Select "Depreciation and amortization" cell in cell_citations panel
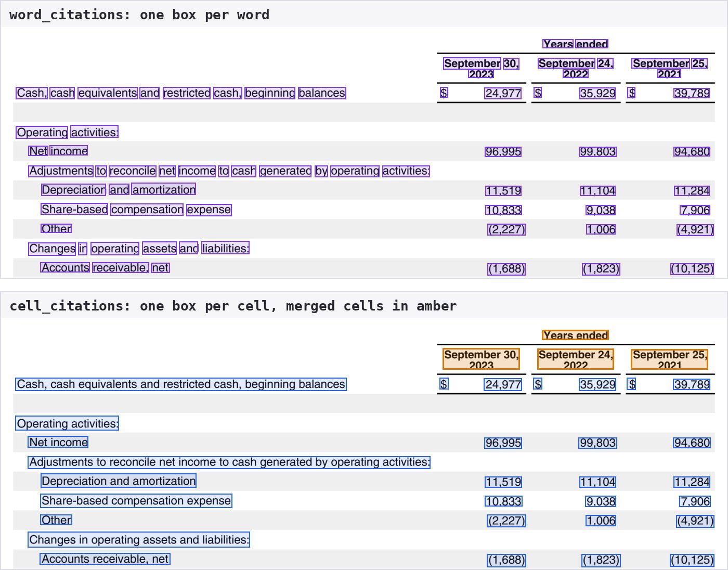This screenshot has height=570, width=728. 119,481
